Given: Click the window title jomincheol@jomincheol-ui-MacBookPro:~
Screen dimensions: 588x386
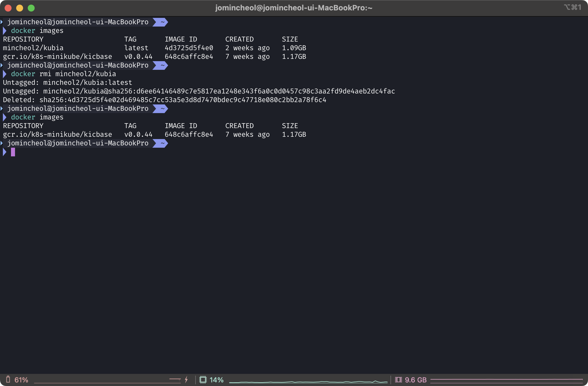Looking at the screenshot, I should click(x=294, y=8).
